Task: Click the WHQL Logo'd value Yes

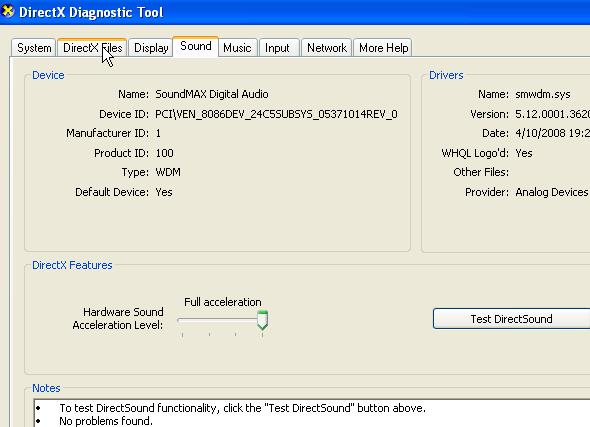Action: (524, 153)
